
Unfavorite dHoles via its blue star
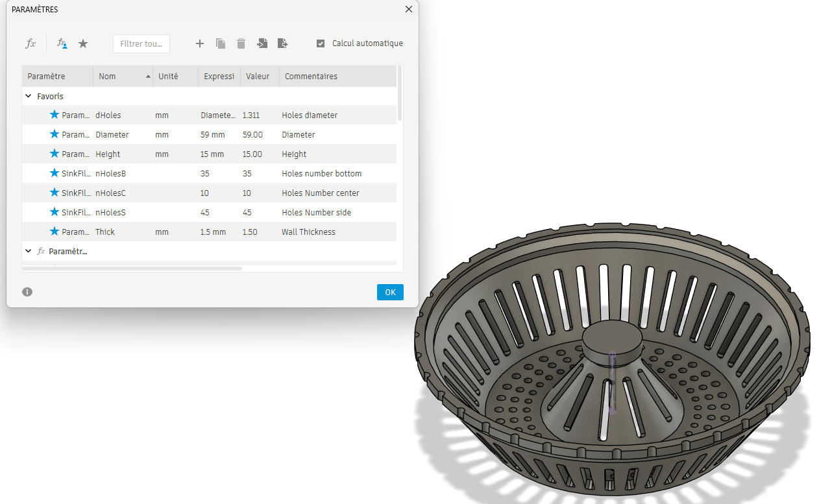(x=55, y=115)
